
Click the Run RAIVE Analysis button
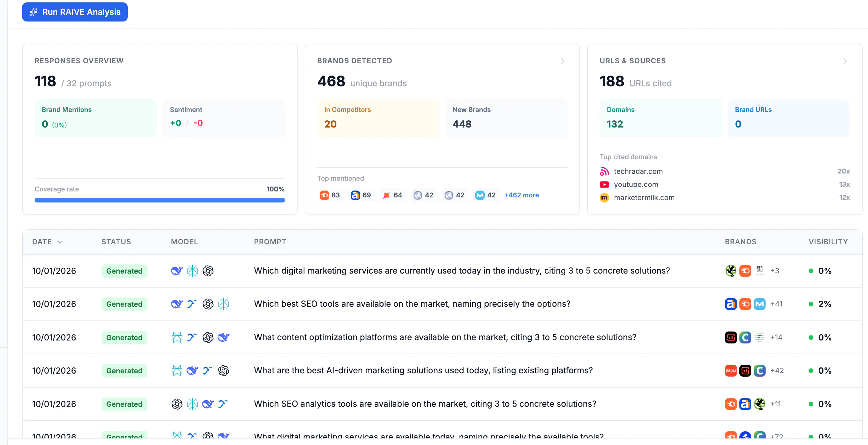click(x=75, y=12)
